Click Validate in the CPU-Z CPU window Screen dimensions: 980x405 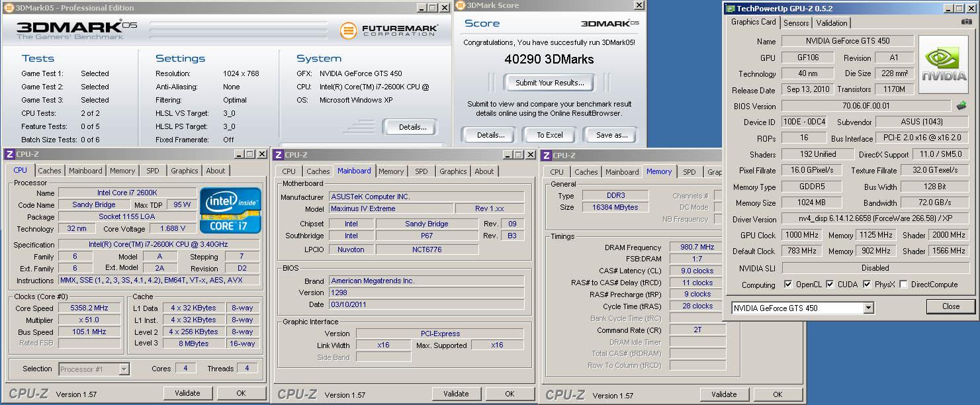tap(187, 393)
